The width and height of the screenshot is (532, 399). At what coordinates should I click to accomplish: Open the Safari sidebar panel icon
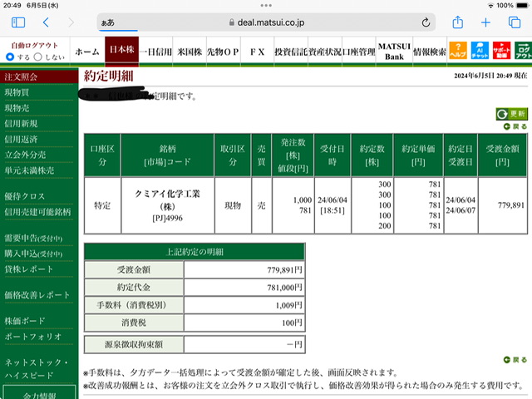[18, 22]
